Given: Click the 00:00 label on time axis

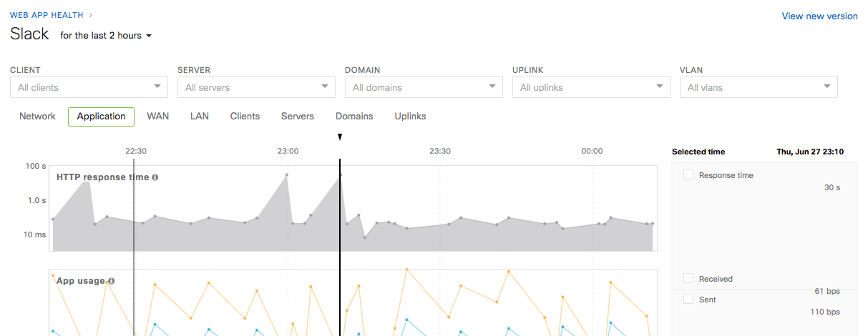Looking at the screenshot, I should [592, 152].
